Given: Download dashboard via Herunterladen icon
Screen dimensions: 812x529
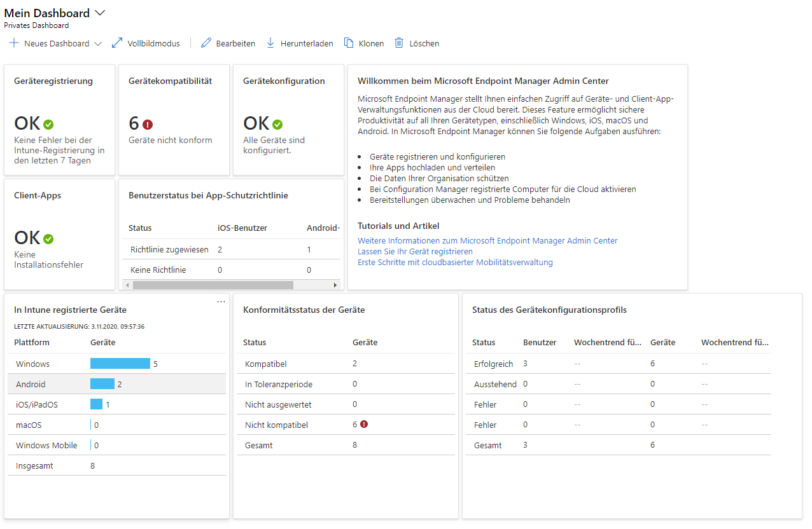Looking at the screenshot, I should click(270, 43).
